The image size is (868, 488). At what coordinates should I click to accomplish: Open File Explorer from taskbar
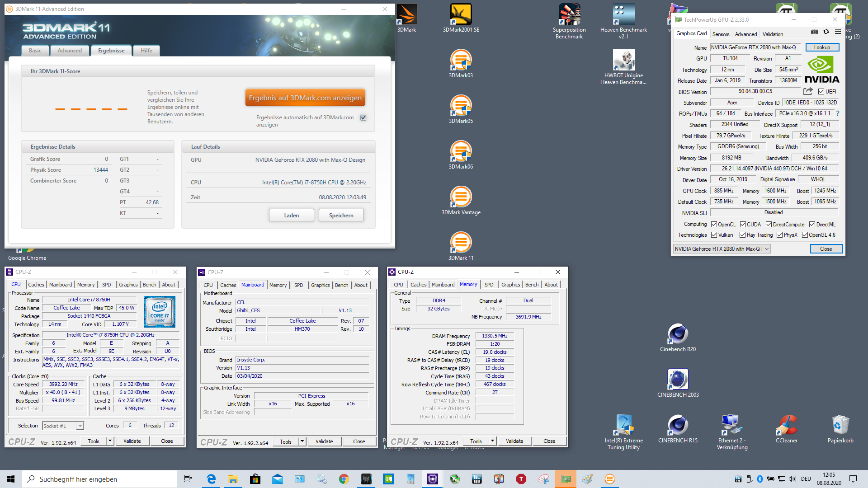click(233, 479)
